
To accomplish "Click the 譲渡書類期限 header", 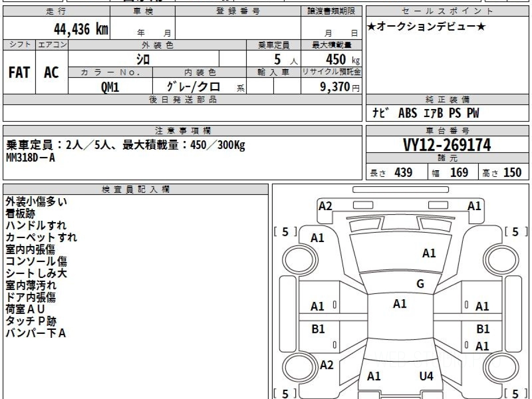I will point(331,12).
